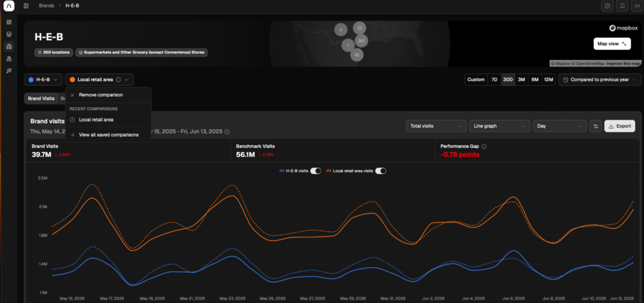Open the person icon in sidebar
Screen dimensions: 644x303
9,59
